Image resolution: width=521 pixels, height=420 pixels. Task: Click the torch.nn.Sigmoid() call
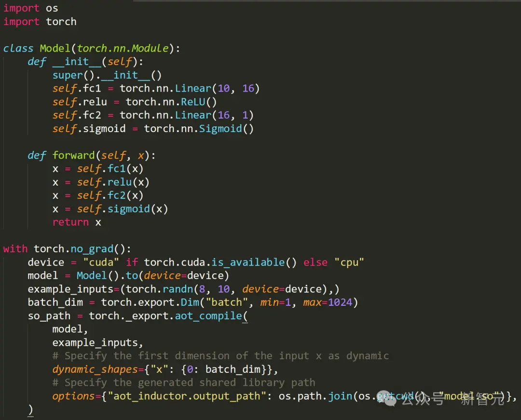point(198,128)
